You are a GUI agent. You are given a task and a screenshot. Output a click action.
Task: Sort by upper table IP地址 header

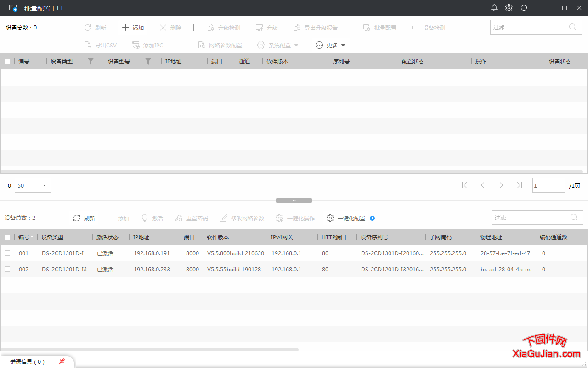coord(173,61)
